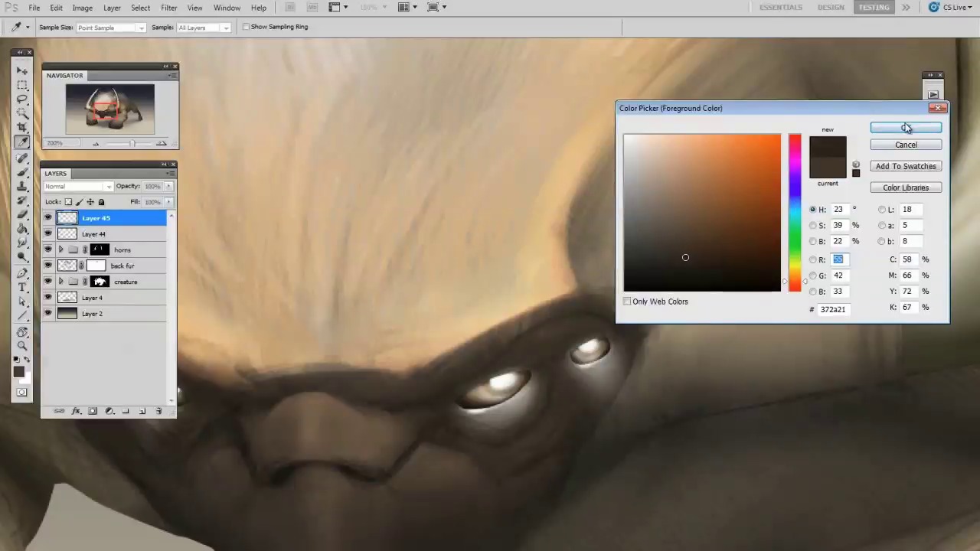This screenshot has width=980, height=551.
Task: Hide Layer 44 visibility eye
Action: pos(48,234)
